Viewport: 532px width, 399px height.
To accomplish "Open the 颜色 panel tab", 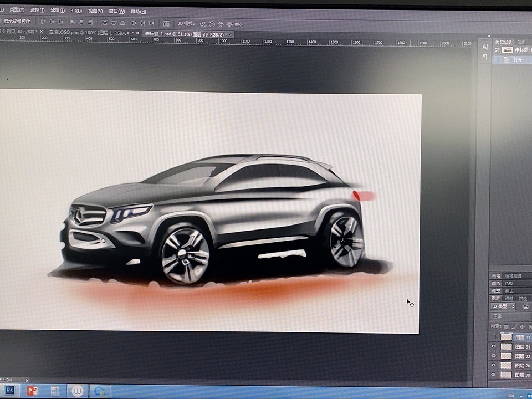I will pos(496,283).
